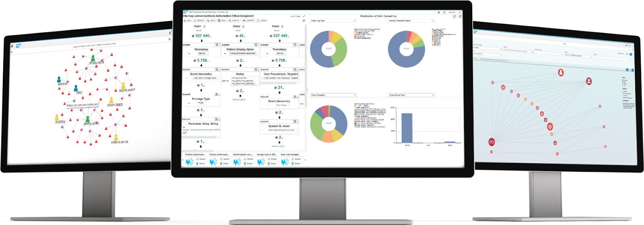Screen dimensions: 644x225
Task: Click the tallest blue bar in bar chart
Action: pyautogui.click(x=407, y=128)
